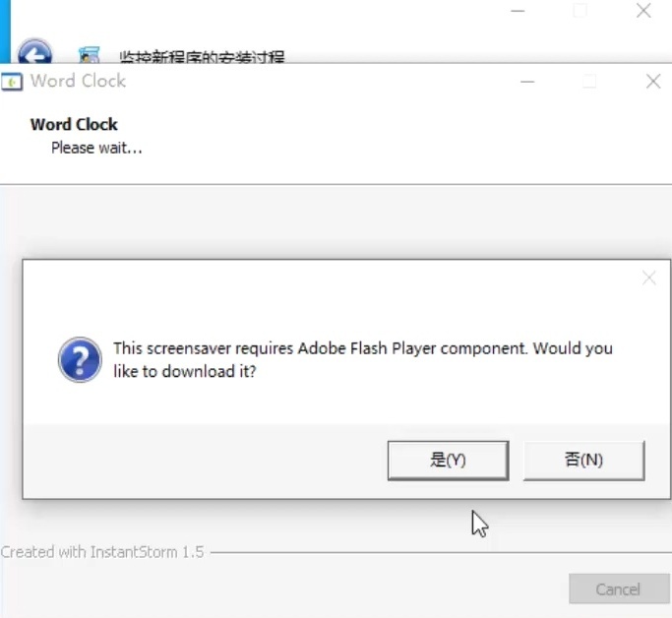Click the "Created with InstantStorm 1.5" label
The height and width of the screenshot is (618, 672).
[102, 552]
